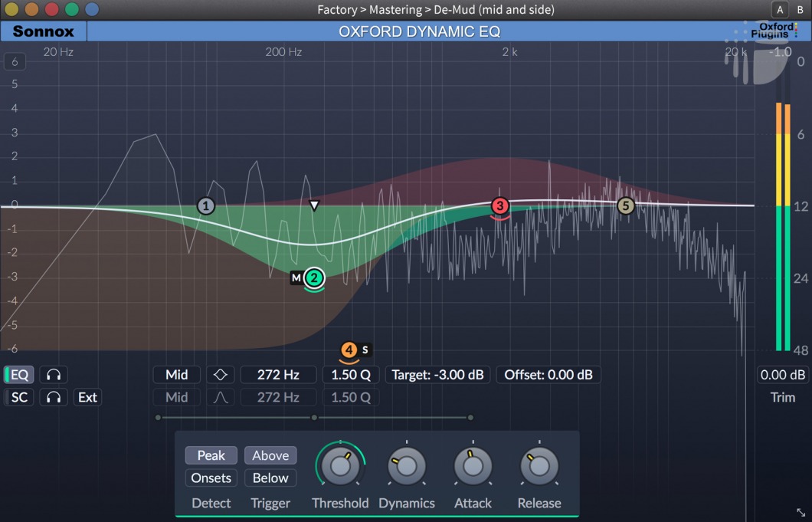Click the M mid tag on band 2

296,277
